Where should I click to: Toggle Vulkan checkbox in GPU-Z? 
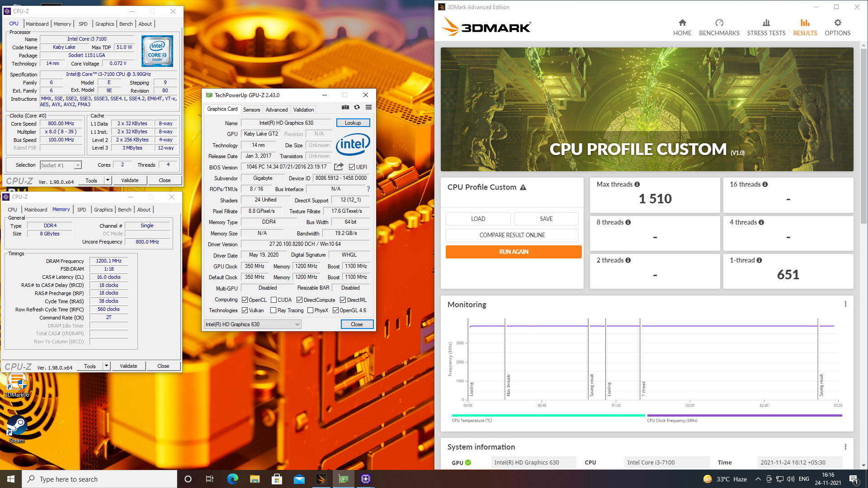245,310
